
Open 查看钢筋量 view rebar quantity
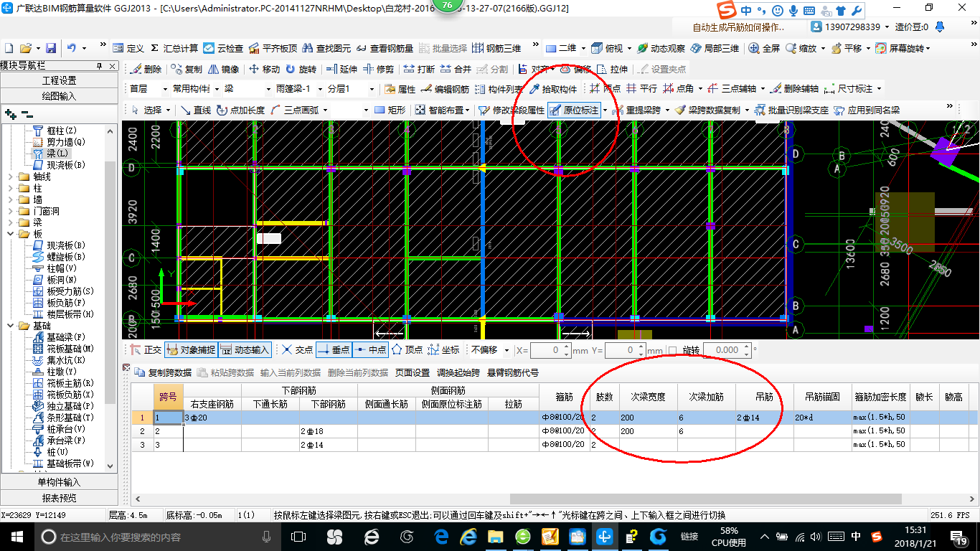coord(385,48)
